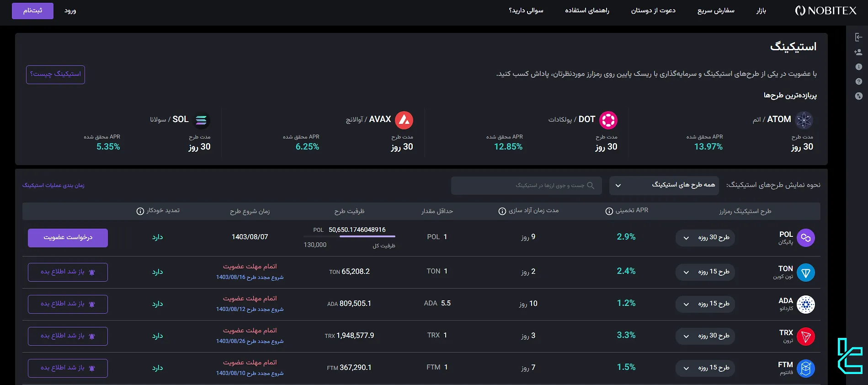Image resolution: width=868 pixels, height=385 pixels.
Task: Expand the ADA 15-day plan selector
Action: click(705, 304)
